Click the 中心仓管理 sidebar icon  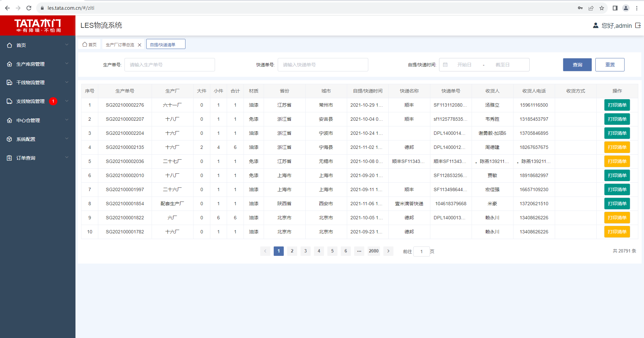coord(9,120)
